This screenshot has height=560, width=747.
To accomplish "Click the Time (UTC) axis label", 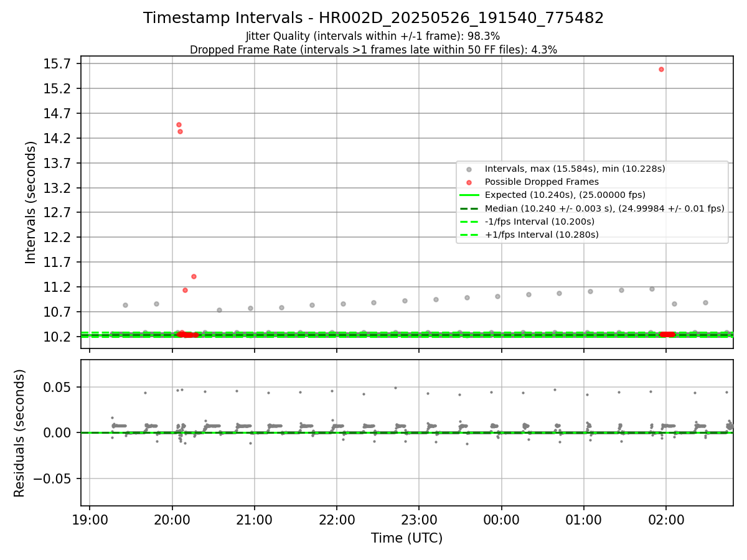I will (407, 538).
